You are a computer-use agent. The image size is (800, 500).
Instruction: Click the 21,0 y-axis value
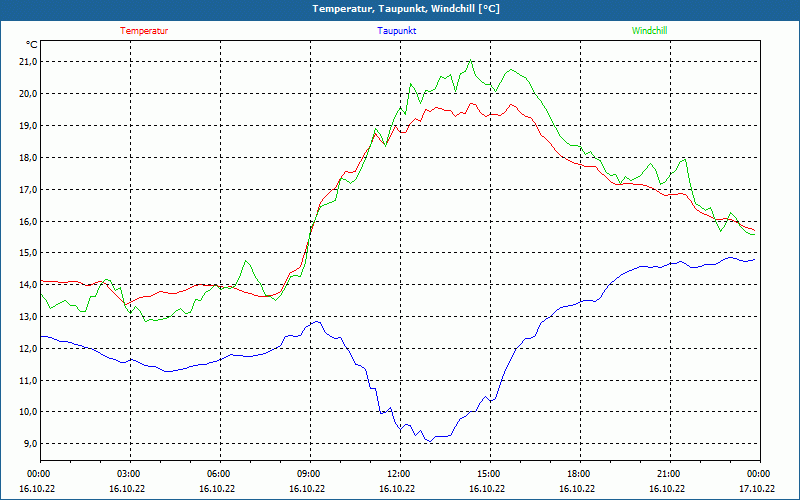[x=28, y=62]
